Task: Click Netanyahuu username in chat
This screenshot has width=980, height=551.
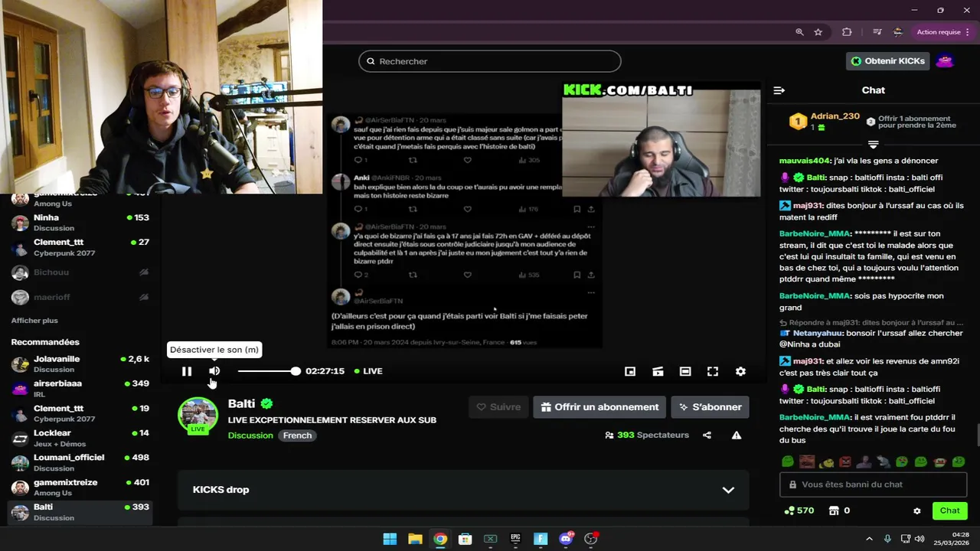Action: pos(818,334)
